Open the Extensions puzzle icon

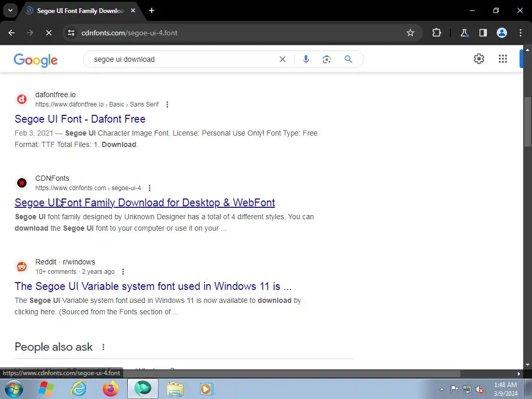436,33
